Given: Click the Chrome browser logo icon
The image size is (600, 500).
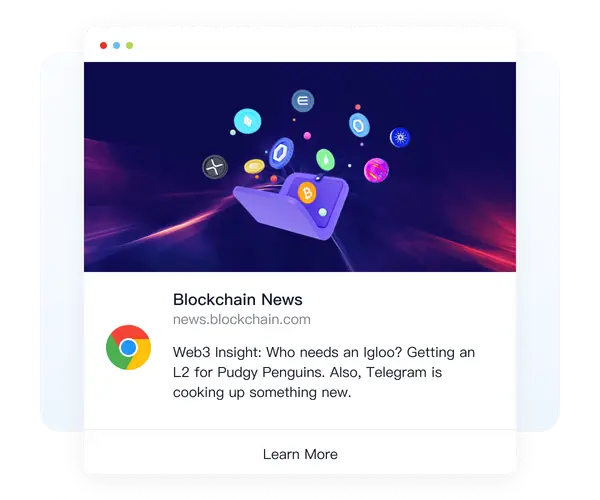Looking at the screenshot, I should click(128, 347).
